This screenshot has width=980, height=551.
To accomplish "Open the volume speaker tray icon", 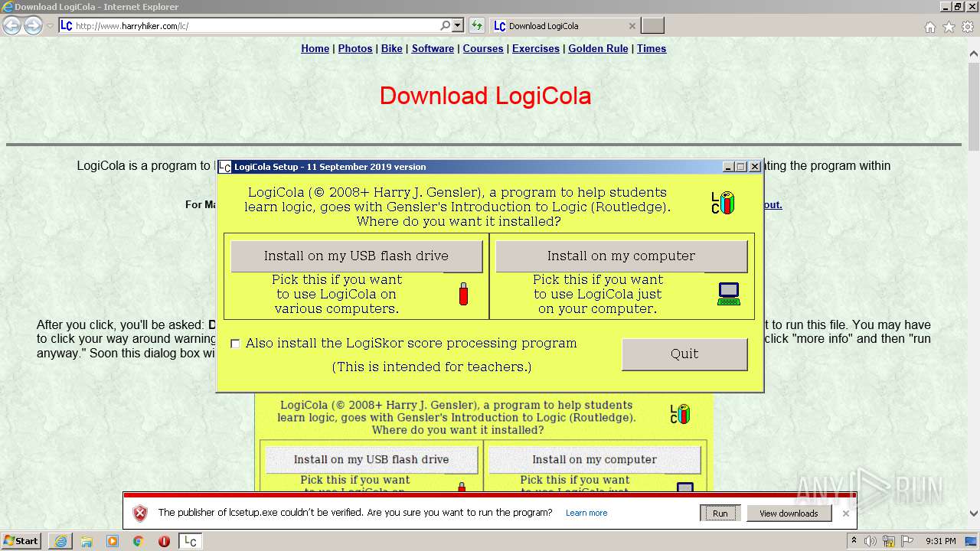I will point(871,541).
